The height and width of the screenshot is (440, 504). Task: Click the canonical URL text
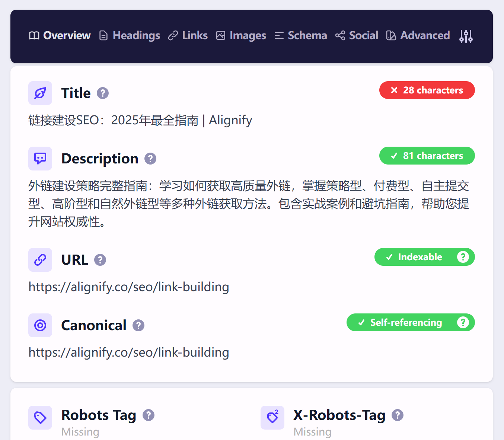(x=128, y=352)
